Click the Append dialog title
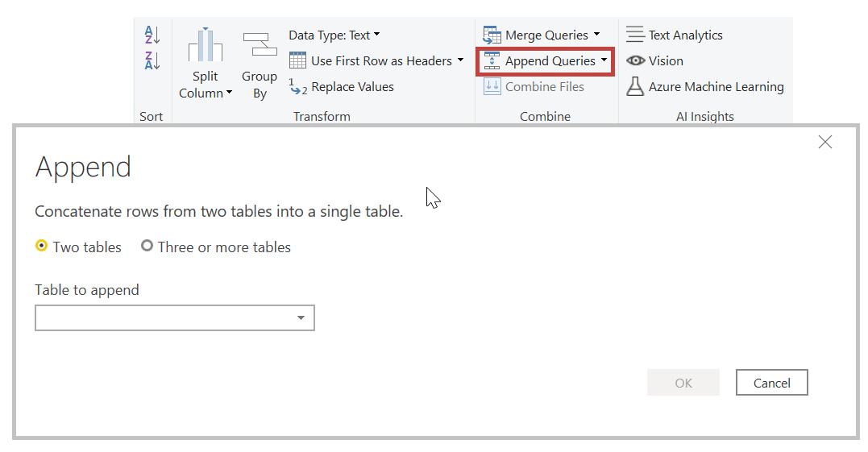The height and width of the screenshot is (452, 868). [83, 167]
